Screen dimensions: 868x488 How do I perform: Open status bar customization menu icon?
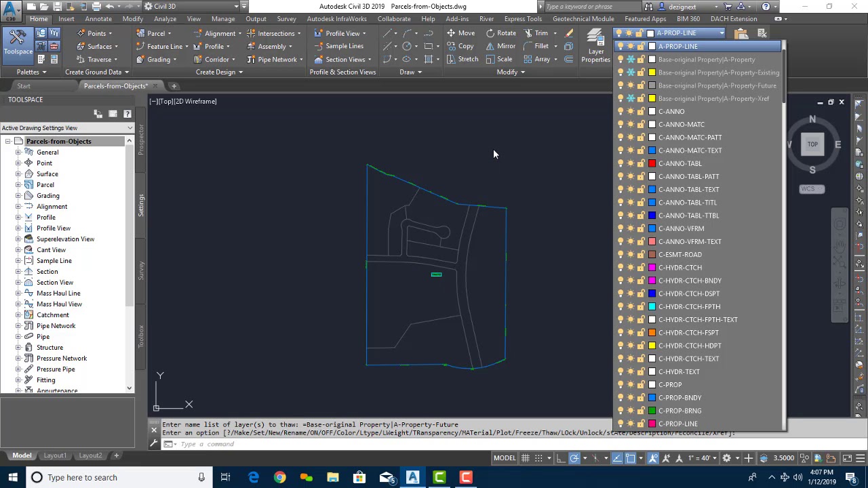pos(860,458)
